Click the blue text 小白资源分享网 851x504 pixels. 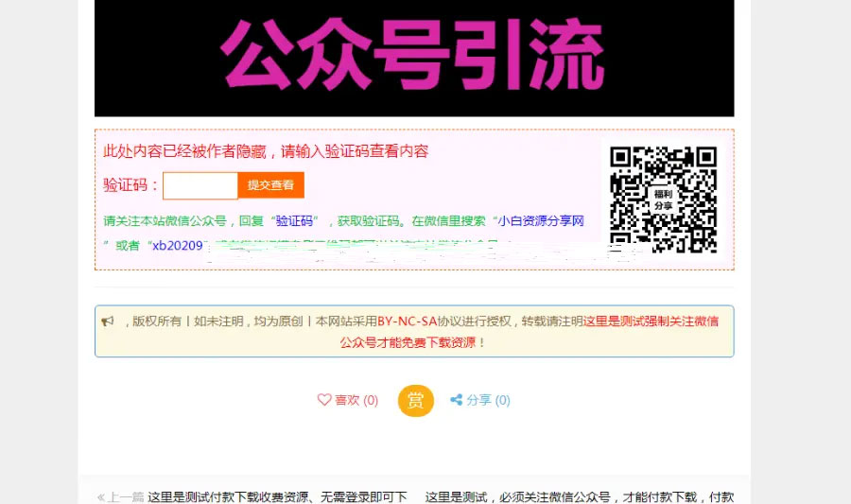tap(541, 221)
